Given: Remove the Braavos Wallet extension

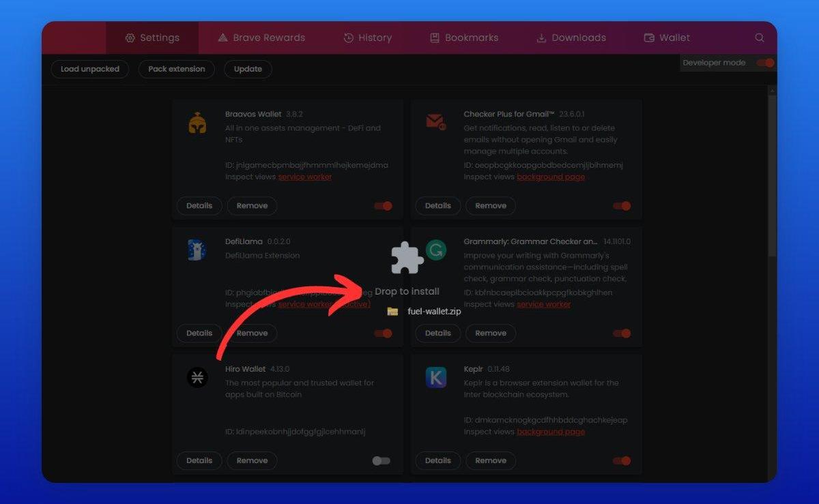Looking at the screenshot, I should pos(253,206).
